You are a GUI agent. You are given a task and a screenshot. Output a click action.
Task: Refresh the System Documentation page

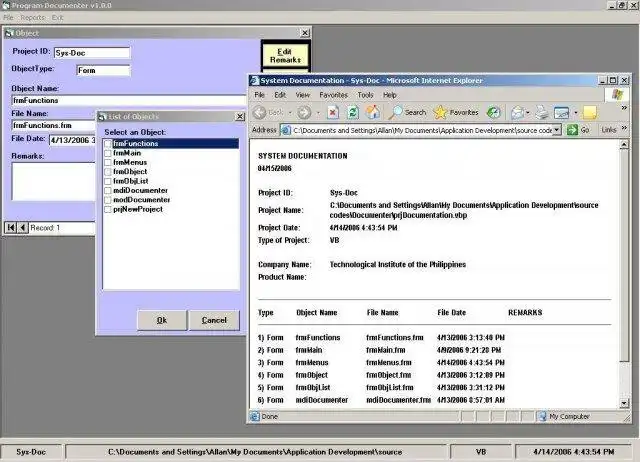point(353,112)
